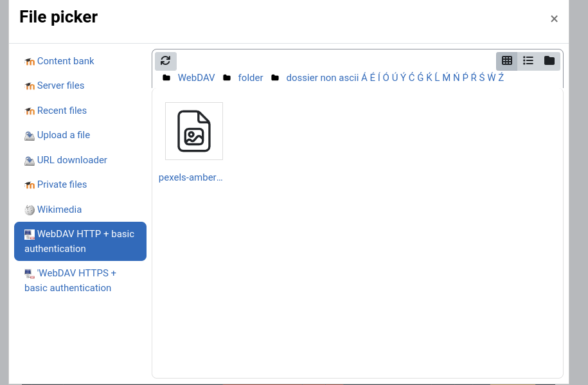Open the Server files repository
This screenshot has width=588, height=385.
(60, 85)
